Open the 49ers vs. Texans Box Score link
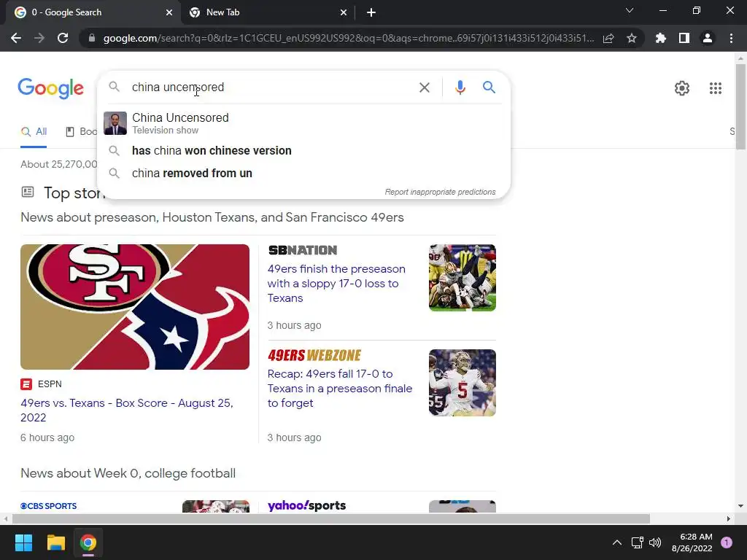The height and width of the screenshot is (560, 747). pos(127,410)
